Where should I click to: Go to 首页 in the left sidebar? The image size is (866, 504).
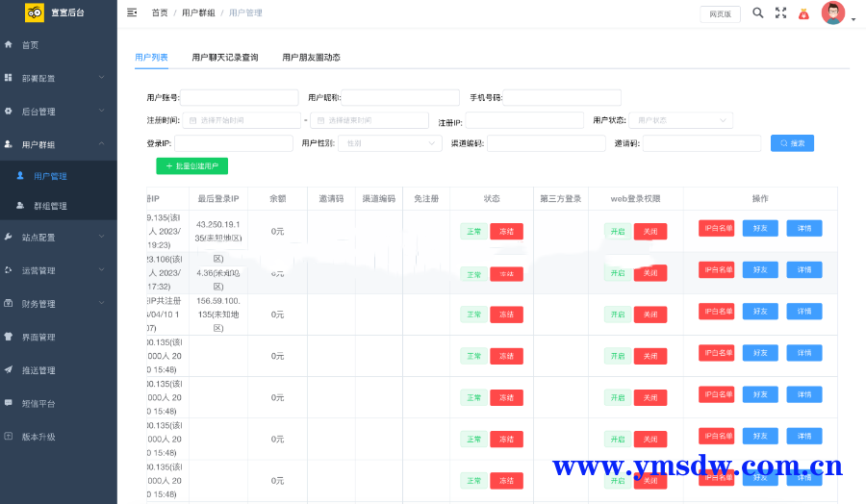[31, 45]
